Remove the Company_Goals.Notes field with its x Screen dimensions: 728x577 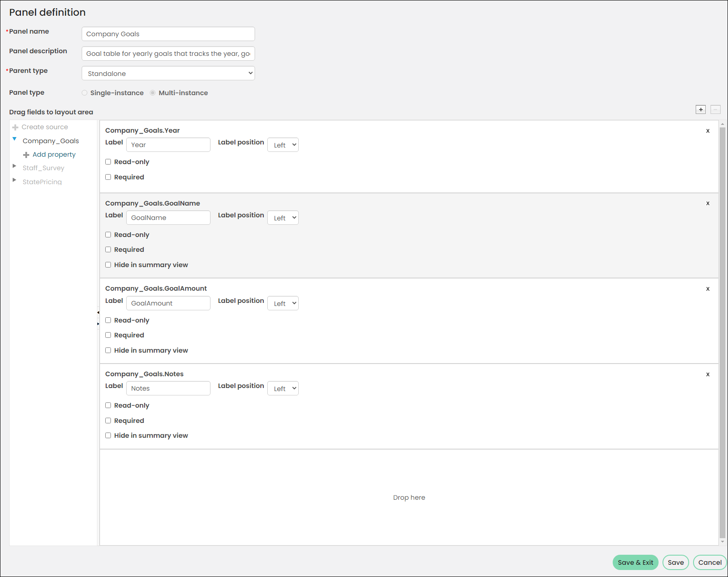[x=708, y=374]
